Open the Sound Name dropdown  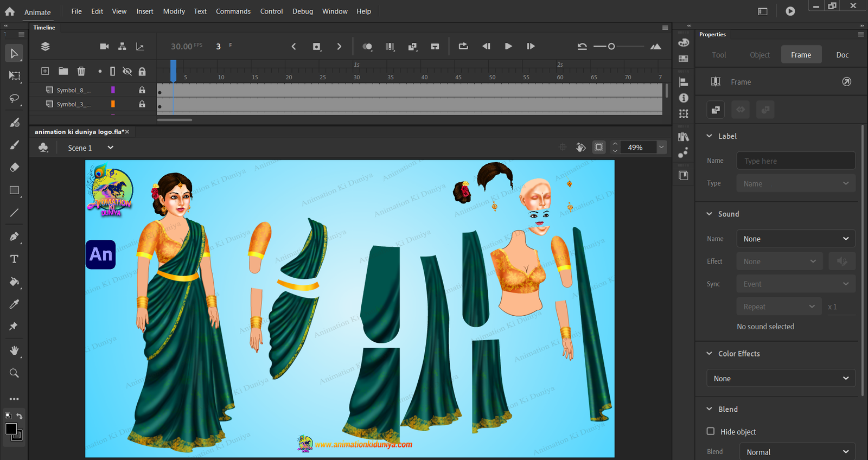click(x=795, y=239)
